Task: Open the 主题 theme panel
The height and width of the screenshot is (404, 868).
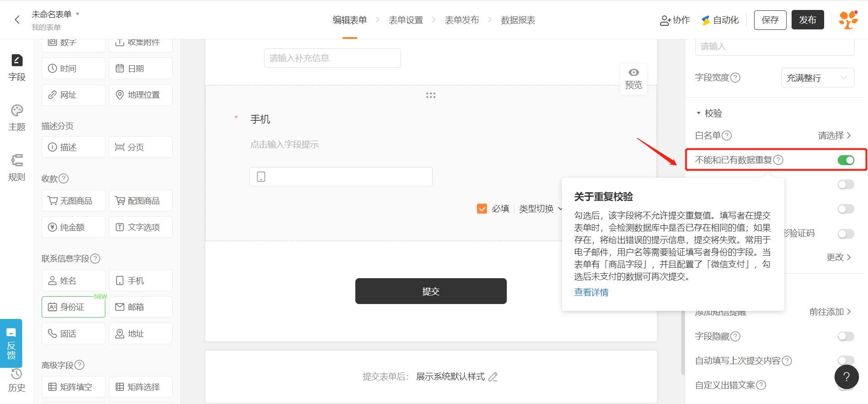Action: (x=17, y=118)
